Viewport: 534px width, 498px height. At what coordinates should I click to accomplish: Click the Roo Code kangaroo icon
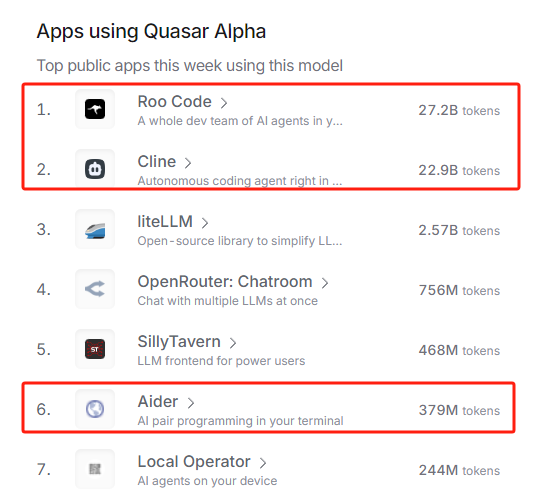[95, 109]
